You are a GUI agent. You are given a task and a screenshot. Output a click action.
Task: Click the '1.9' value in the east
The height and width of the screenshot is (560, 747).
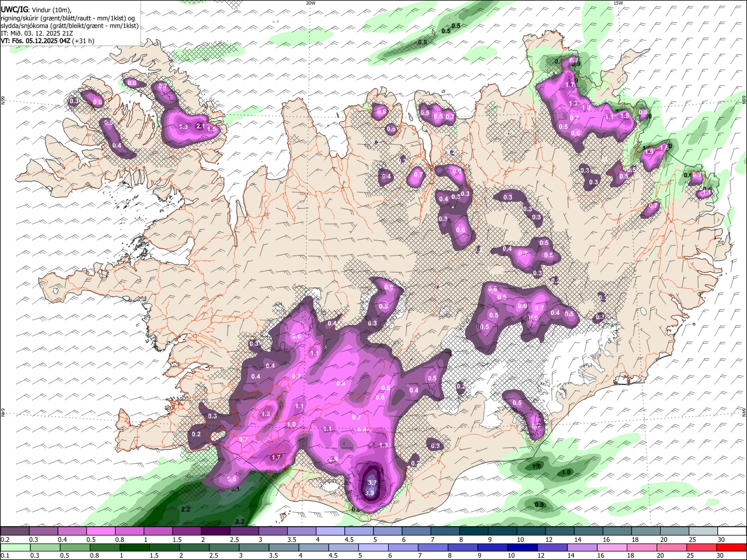649,152
